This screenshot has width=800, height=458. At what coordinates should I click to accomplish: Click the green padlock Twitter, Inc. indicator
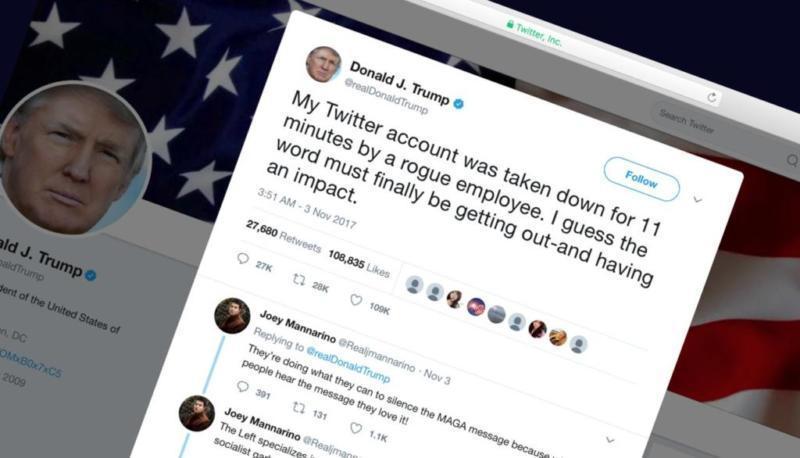[534, 32]
